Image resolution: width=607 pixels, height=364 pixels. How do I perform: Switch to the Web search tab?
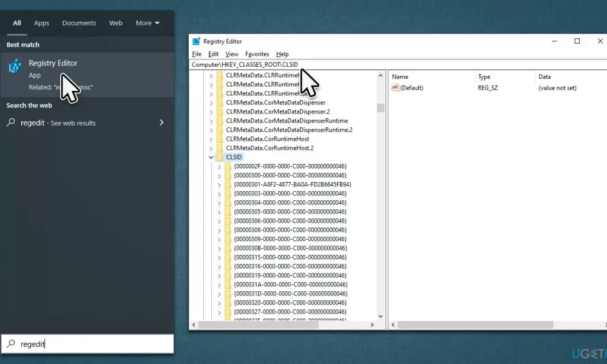(x=116, y=23)
